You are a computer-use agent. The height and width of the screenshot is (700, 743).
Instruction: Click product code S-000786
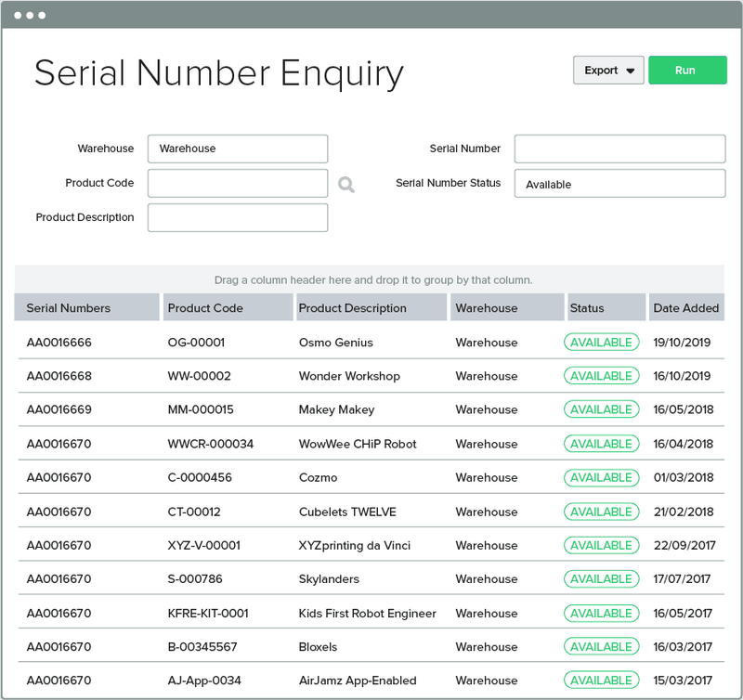pyautogui.click(x=195, y=578)
